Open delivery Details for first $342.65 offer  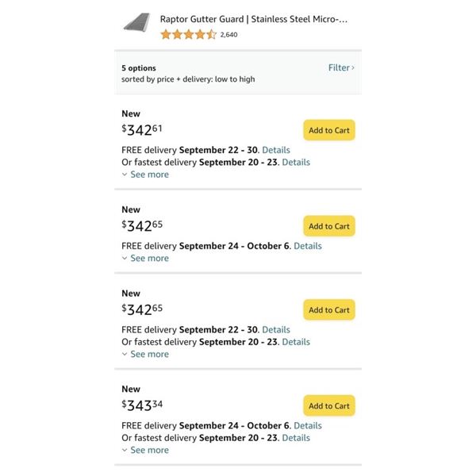click(x=308, y=246)
